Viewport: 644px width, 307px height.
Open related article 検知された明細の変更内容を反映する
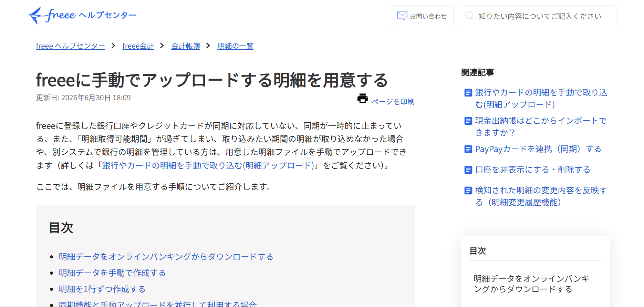coord(541,196)
